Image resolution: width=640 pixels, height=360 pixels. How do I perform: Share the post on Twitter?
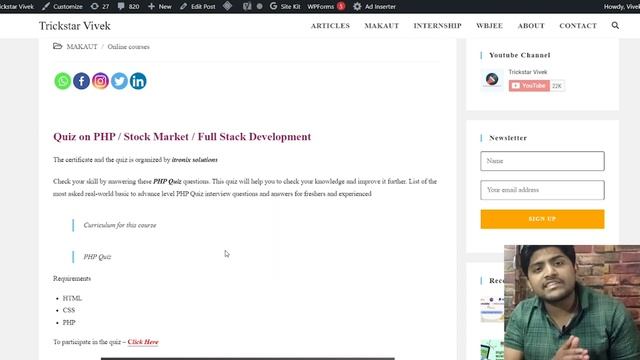coord(119,81)
